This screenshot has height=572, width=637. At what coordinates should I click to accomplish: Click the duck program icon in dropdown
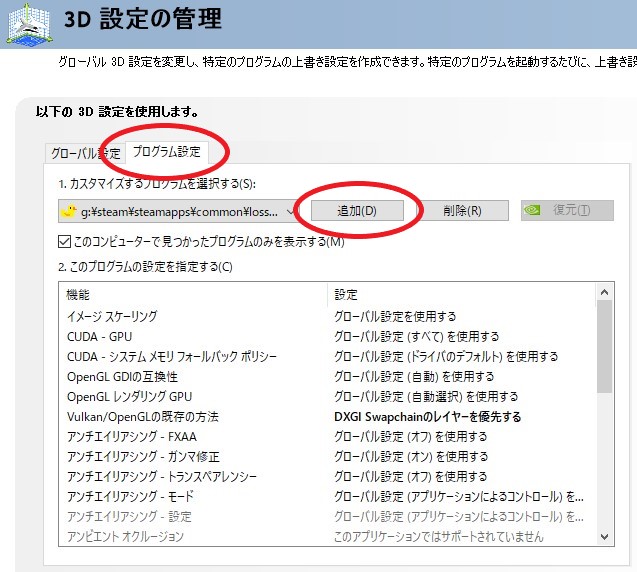pos(69,211)
